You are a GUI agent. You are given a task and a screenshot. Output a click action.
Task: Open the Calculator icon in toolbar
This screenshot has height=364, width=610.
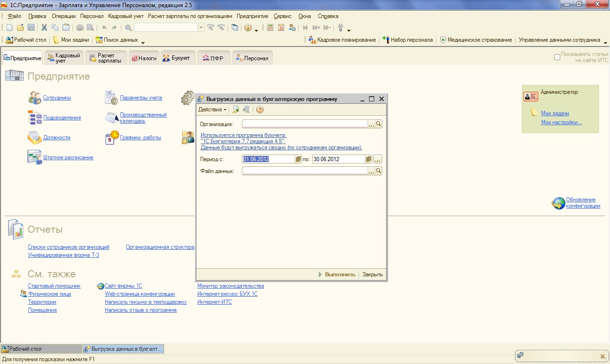tap(270, 27)
